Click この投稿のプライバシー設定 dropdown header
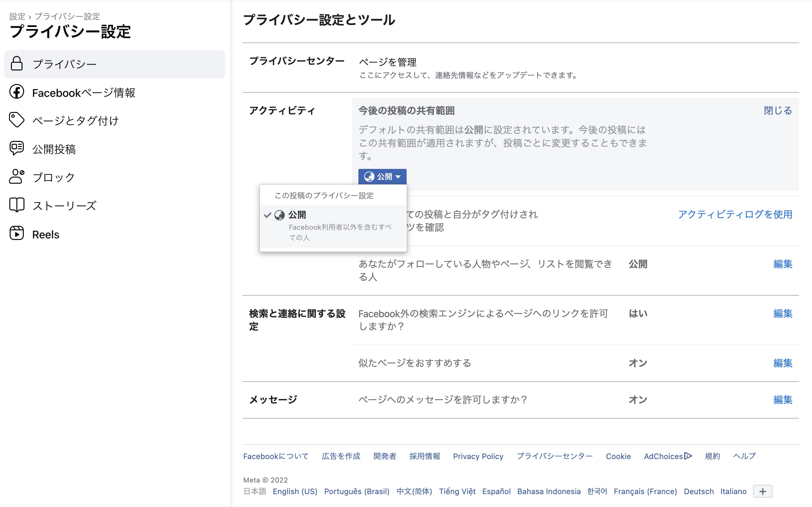The height and width of the screenshot is (507, 812). (x=324, y=196)
